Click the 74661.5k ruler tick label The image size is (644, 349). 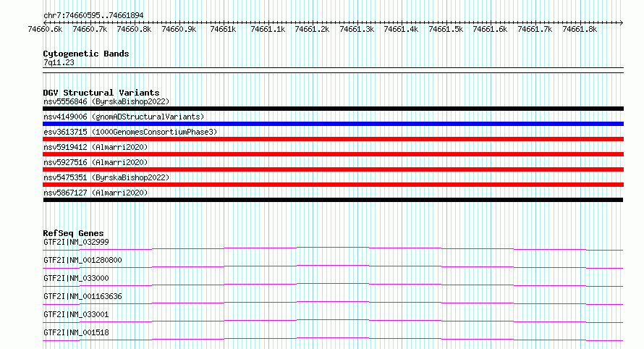coord(446,29)
